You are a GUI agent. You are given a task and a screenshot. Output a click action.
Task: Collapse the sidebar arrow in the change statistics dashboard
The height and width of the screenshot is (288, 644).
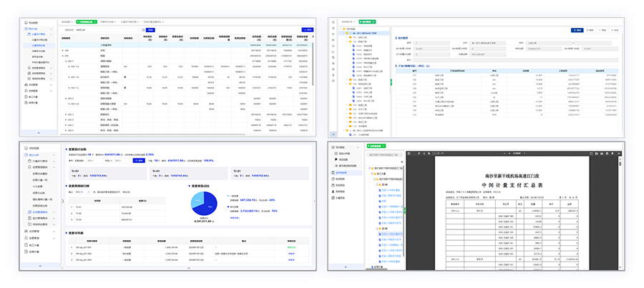coord(40,266)
